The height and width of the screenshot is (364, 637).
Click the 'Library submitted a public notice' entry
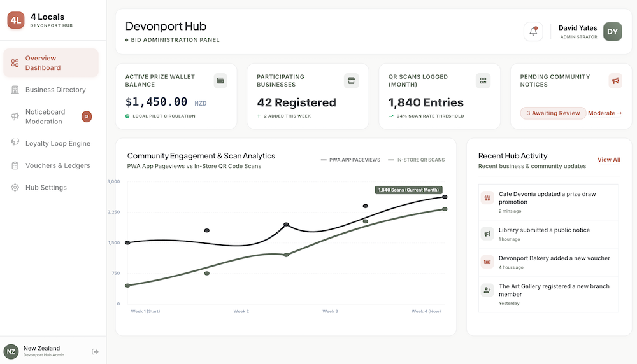545,230
